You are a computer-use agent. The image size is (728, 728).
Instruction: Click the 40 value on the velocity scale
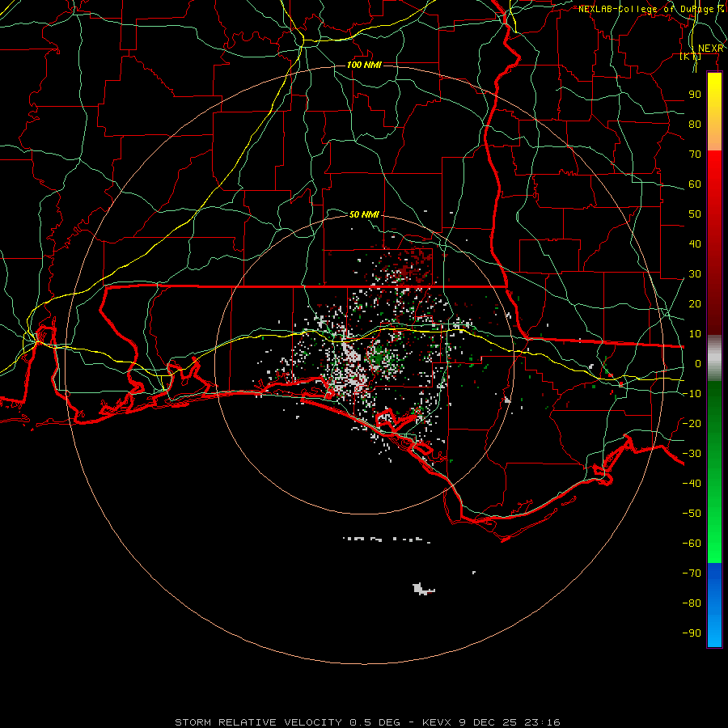695,243
